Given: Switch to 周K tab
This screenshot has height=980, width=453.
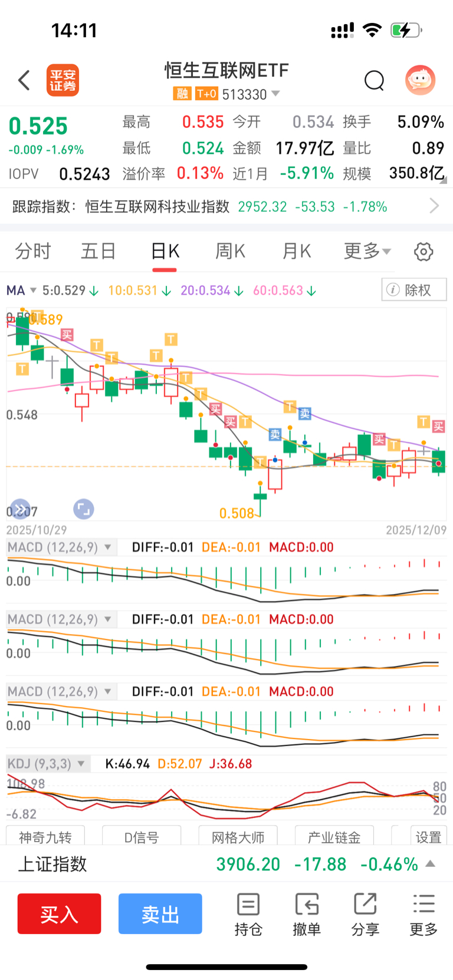Looking at the screenshot, I should click(x=230, y=252).
